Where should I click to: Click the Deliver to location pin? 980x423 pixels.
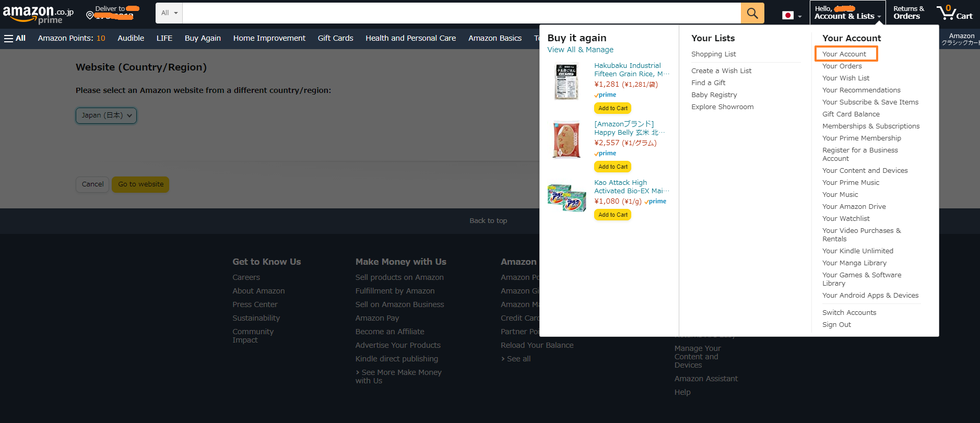[x=90, y=15]
